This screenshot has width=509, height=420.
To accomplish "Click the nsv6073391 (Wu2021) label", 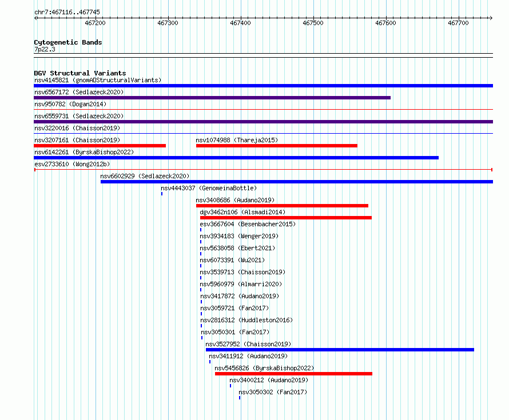I will click(232, 260).
